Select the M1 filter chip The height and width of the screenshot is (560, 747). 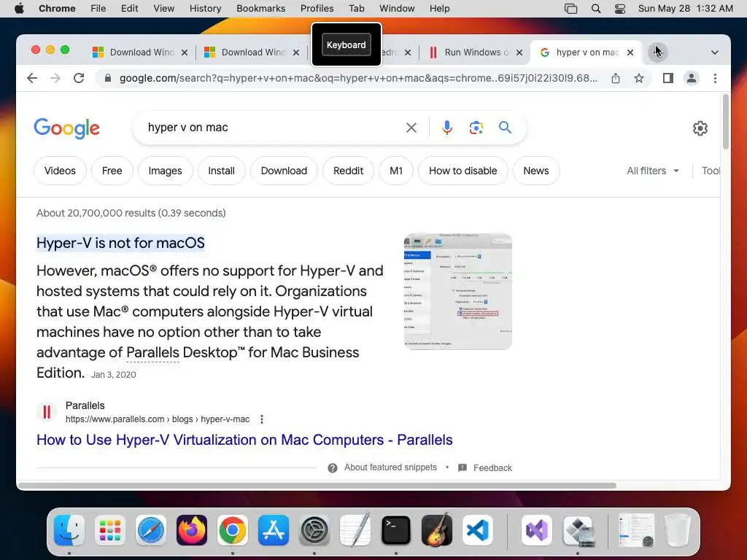pyautogui.click(x=396, y=171)
